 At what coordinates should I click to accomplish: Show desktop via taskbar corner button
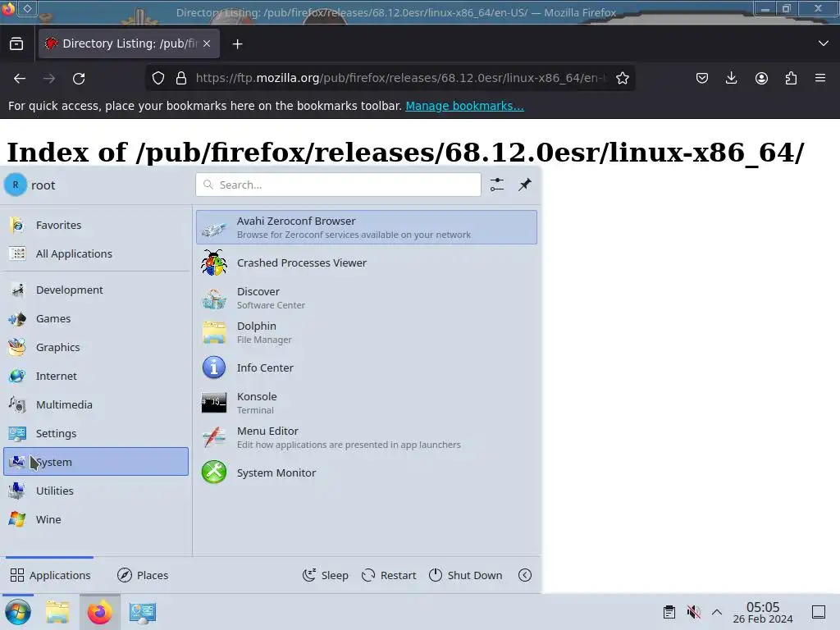coord(819,612)
